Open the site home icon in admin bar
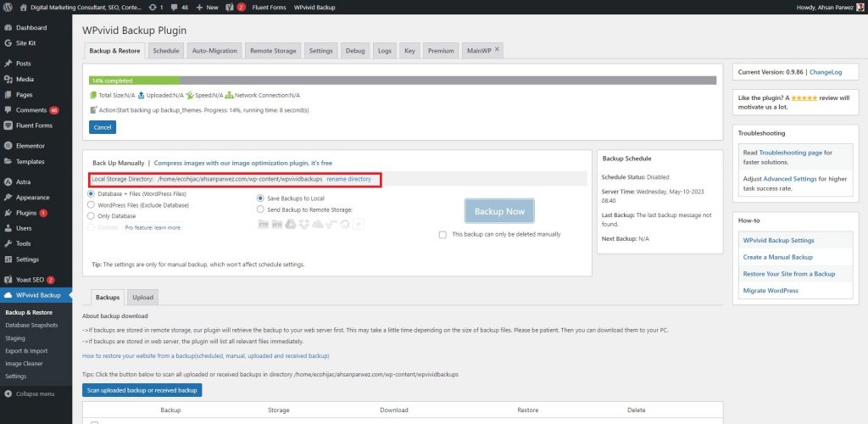868x424 pixels. point(23,8)
